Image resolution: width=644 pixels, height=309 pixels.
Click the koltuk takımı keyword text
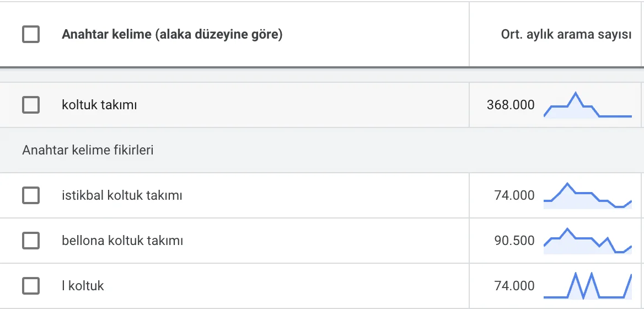coord(99,105)
